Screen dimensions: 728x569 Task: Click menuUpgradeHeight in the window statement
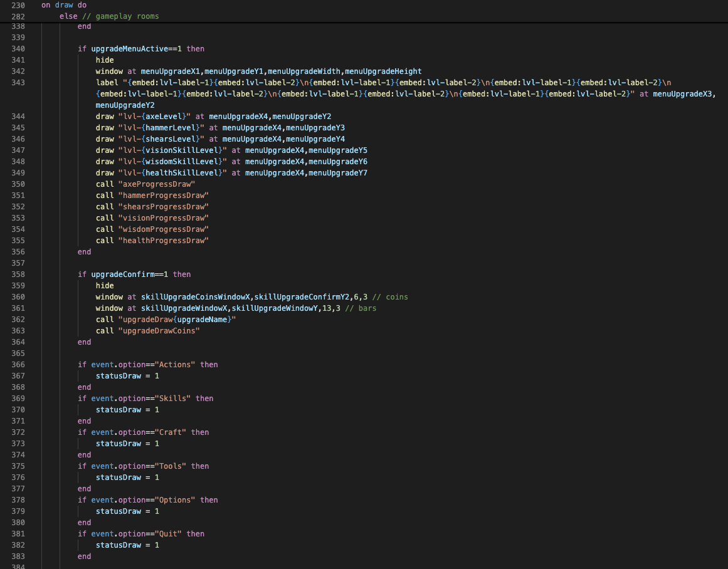[383, 71]
